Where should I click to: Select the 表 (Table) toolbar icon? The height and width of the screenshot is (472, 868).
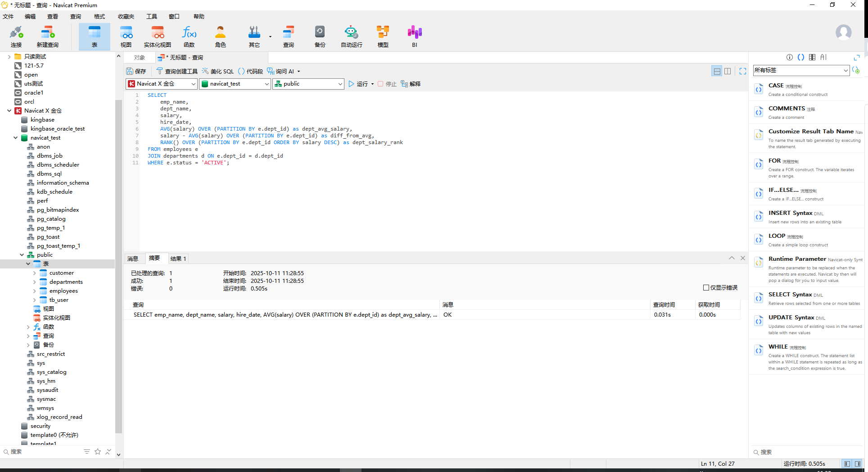coord(95,36)
